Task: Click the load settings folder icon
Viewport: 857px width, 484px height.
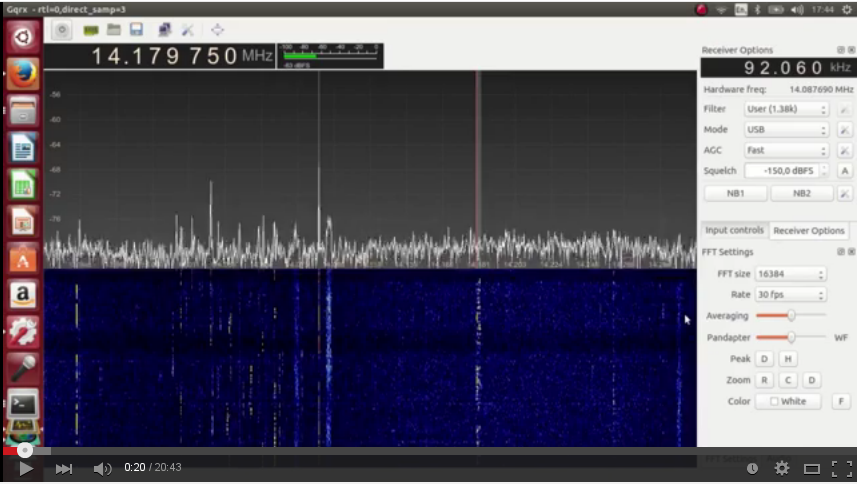Action: pyautogui.click(x=113, y=30)
